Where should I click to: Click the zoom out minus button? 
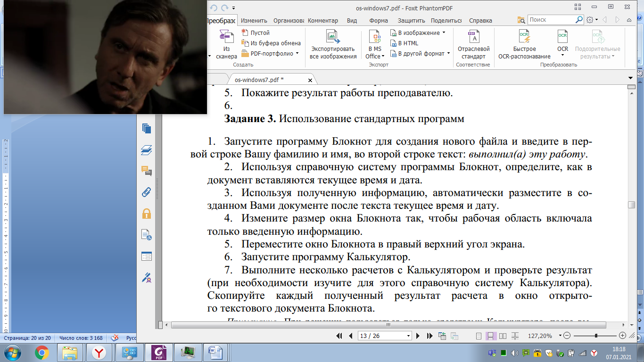pos(567,336)
